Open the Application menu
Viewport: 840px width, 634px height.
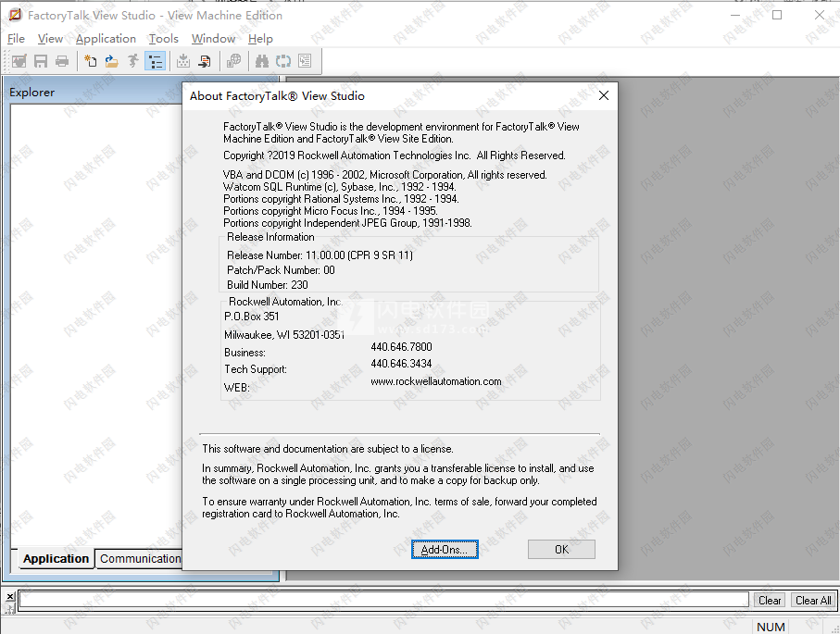pos(107,39)
